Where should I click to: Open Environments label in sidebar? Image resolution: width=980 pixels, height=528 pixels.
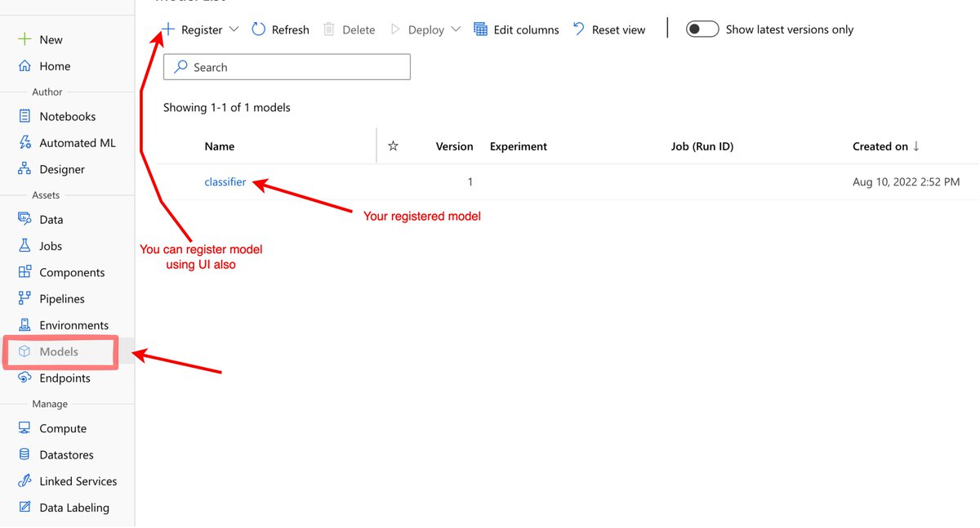(74, 324)
